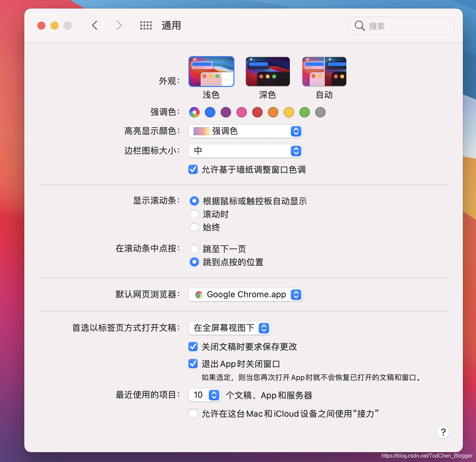Click the forward navigation arrow
Image resolution: width=476 pixels, height=462 pixels.
pos(119,25)
